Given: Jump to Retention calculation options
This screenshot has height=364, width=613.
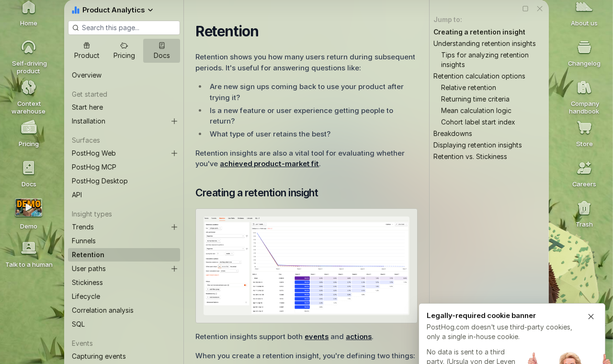Looking at the screenshot, I should pyautogui.click(x=479, y=76).
